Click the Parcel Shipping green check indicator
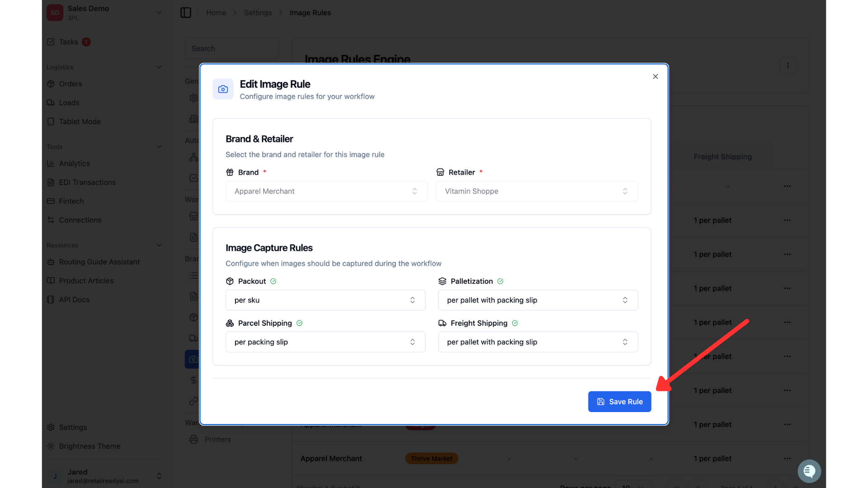Viewport: 868px width, 488px height. click(x=299, y=323)
